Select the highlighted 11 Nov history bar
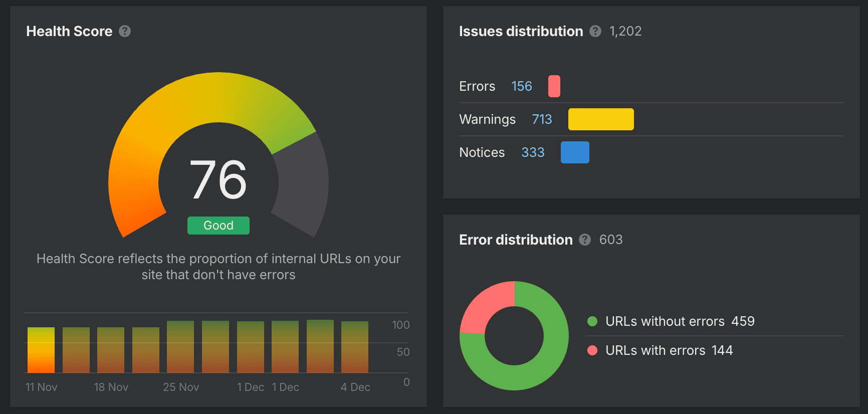The image size is (868, 414). 41,350
